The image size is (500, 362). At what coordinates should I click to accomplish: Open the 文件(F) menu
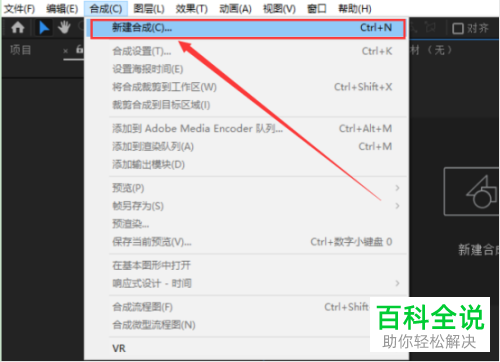pyautogui.click(x=19, y=9)
